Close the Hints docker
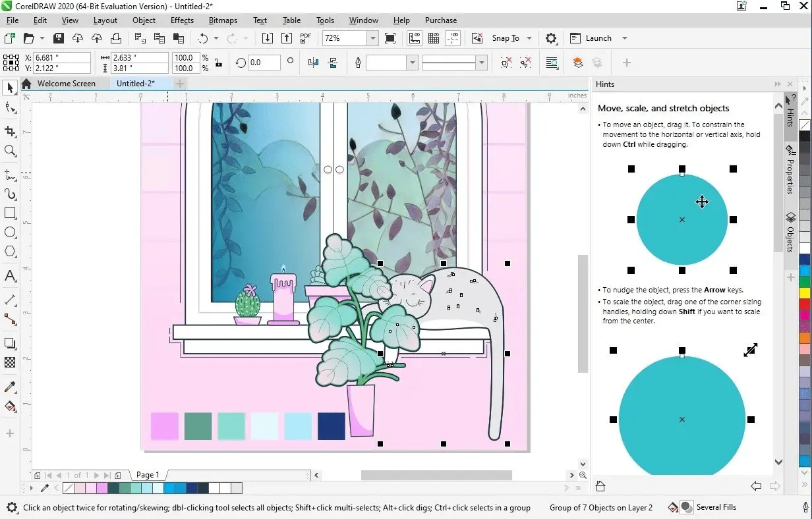Screen dimensions: 812x519 [x=790, y=84]
